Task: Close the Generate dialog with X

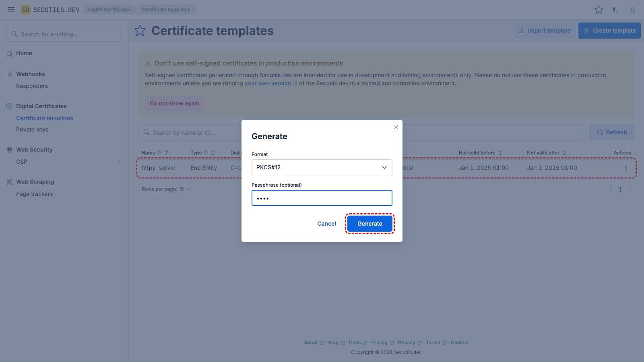Action: click(396, 127)
